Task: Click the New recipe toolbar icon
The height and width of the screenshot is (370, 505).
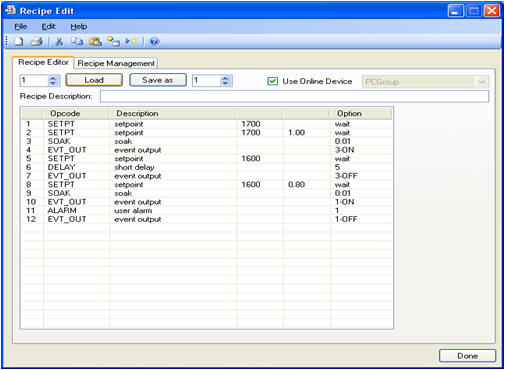Action: click(x=19, y=42)
